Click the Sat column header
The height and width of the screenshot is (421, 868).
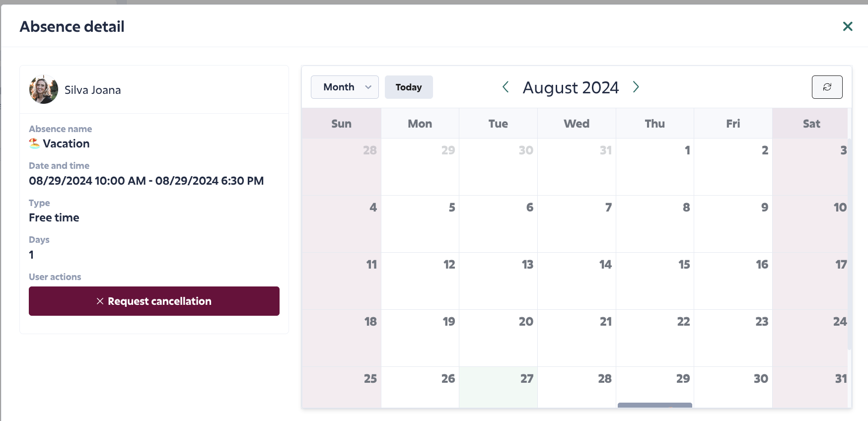pos(811,124)
